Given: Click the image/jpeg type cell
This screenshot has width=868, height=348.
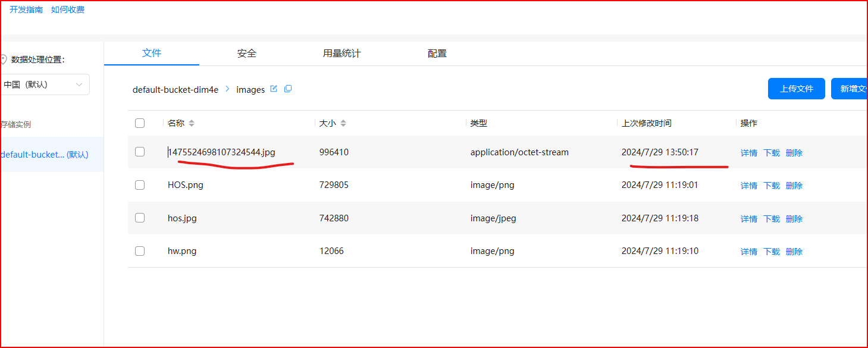Looking at the screenshot, I should [x=493, y=218].
